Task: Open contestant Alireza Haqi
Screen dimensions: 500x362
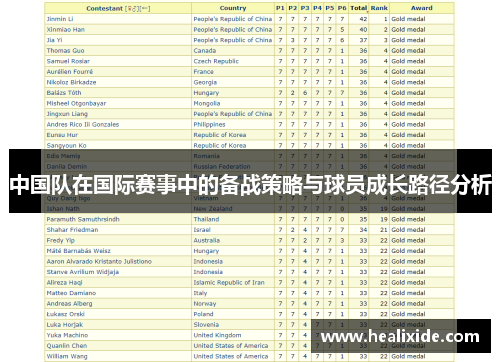Action: 64,283
